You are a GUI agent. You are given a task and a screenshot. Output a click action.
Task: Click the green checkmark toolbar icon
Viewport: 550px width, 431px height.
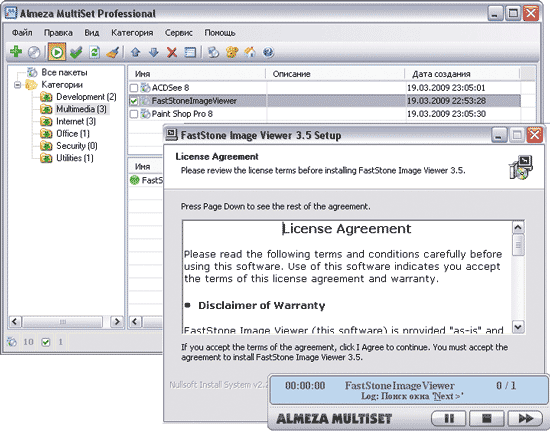(x=76, y=53)
